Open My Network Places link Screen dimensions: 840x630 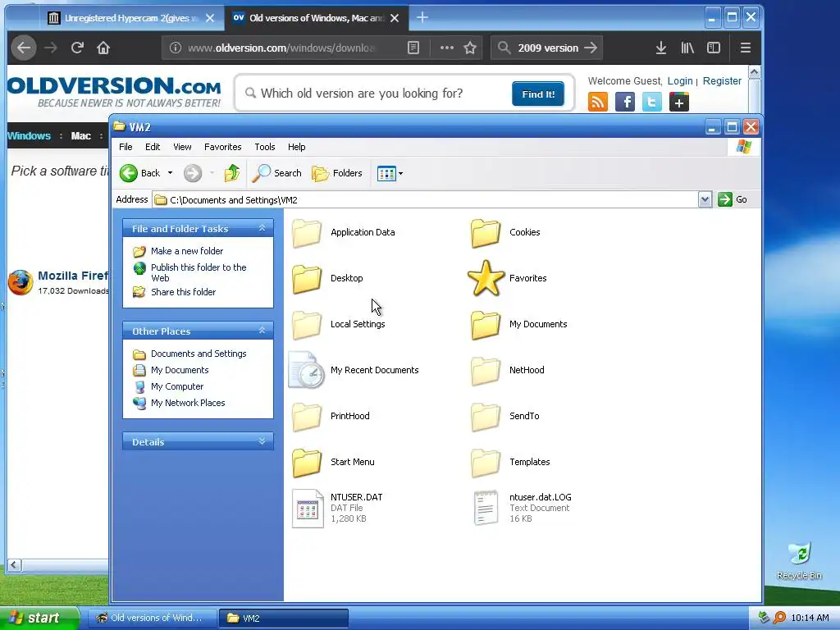[188, 403]
